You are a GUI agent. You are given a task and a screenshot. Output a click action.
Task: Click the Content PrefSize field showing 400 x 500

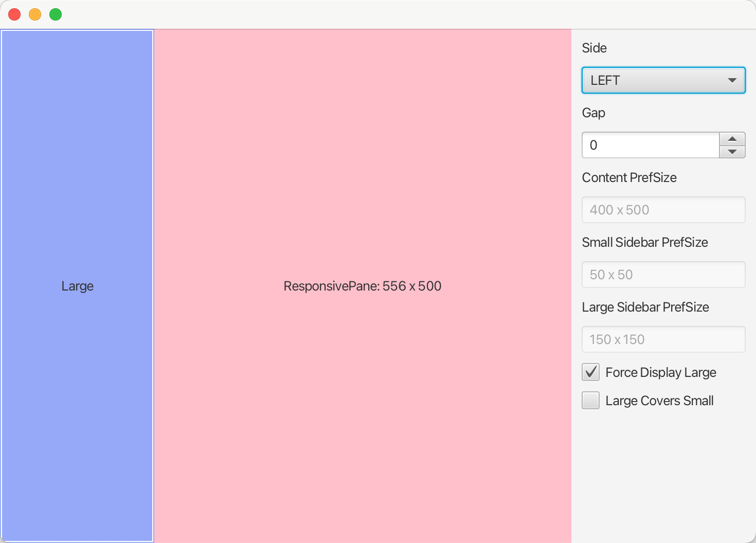(x=663, y=210)
